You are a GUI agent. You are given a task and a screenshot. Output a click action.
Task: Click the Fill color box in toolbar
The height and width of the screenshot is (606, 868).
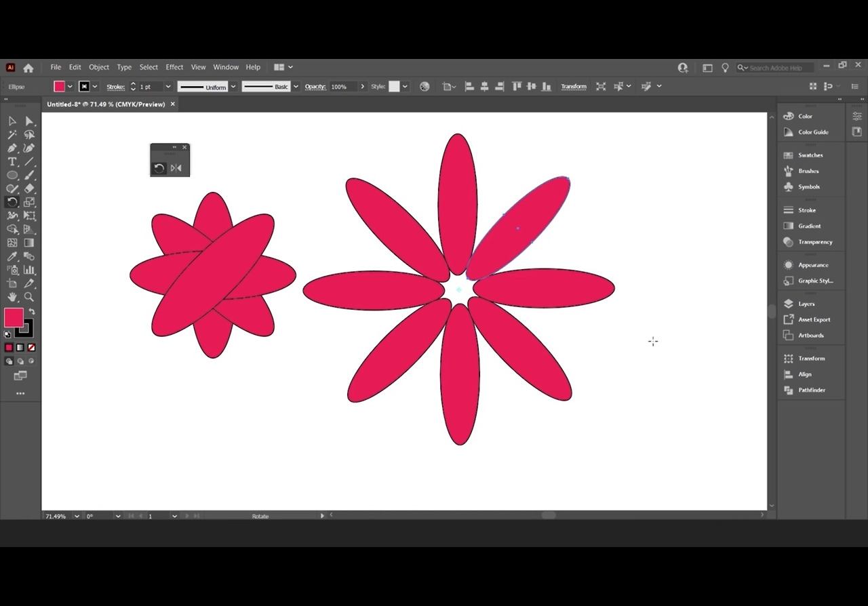click(x=14, y=317)
